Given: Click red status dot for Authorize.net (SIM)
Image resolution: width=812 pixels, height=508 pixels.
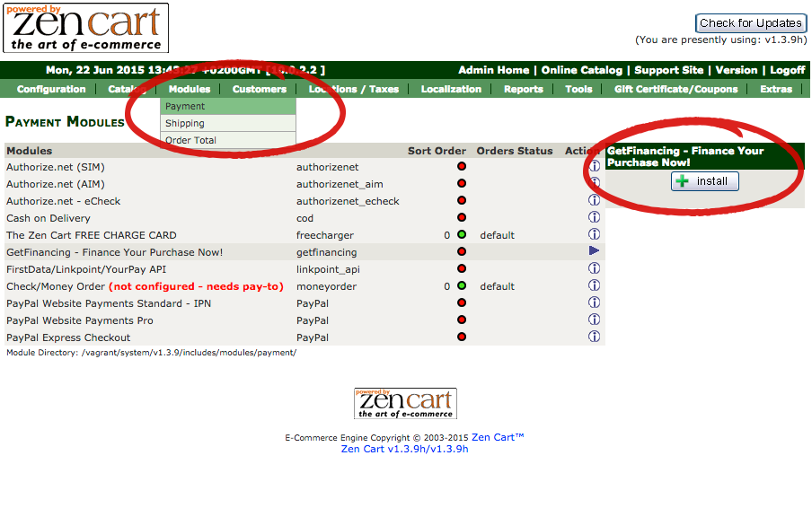Looking at the screenshot, I should coord(462,166).
